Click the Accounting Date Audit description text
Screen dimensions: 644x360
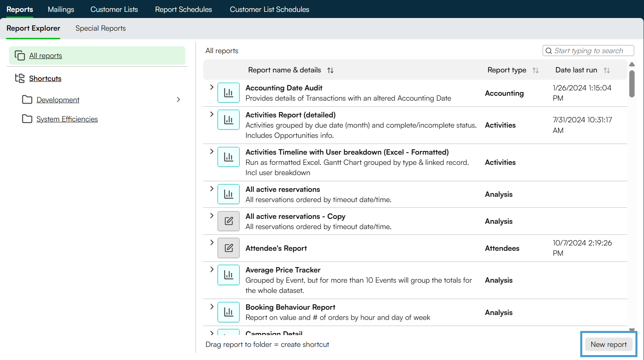[348, 98]
